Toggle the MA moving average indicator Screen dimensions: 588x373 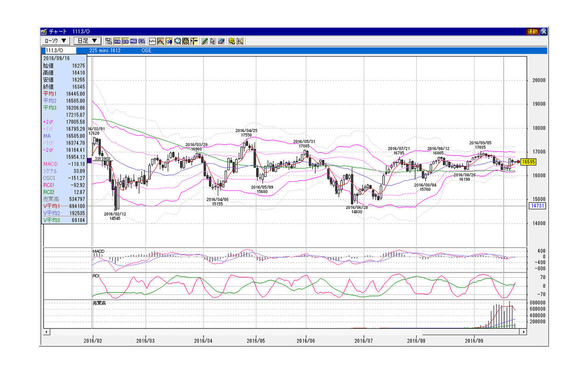pos(117,41)
